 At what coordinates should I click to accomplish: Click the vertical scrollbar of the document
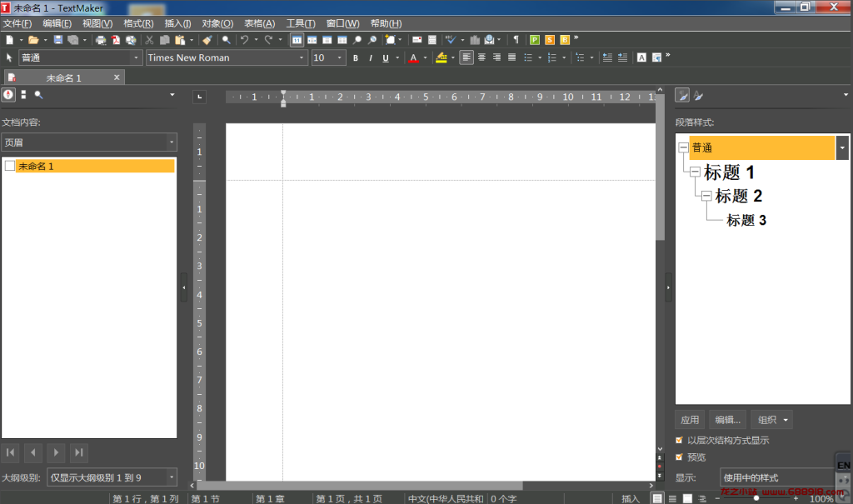[x=661, y=167]
